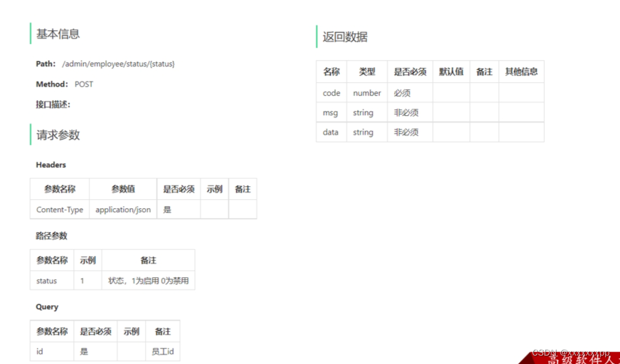This screenshot has width=620, height=364.
Task: Click '备注' header in Query table
Action: tap(162, 331)
